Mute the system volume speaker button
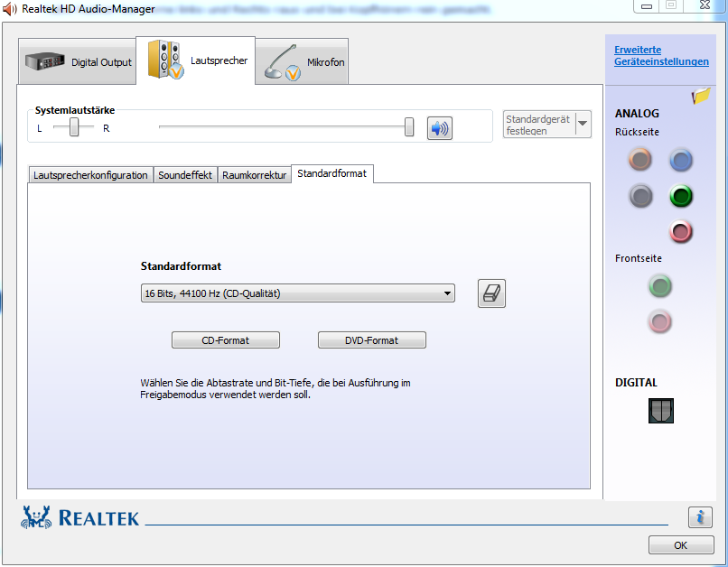 click(439, 128)
